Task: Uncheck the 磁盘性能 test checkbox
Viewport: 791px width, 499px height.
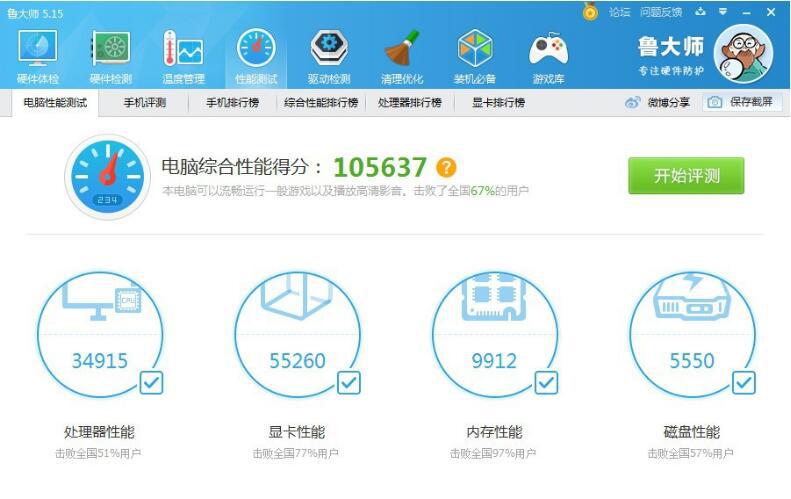Action: click(x=744, y=382)
